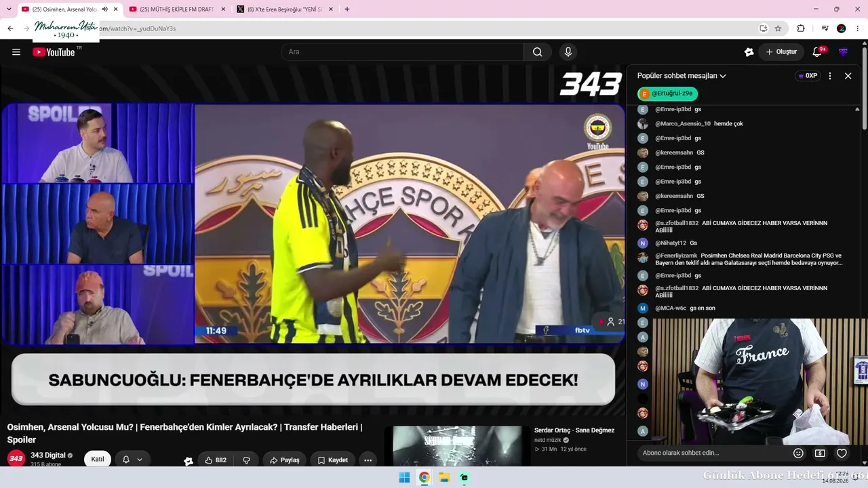
Task: Click the Katıl join button
Action: click(98, 460)
